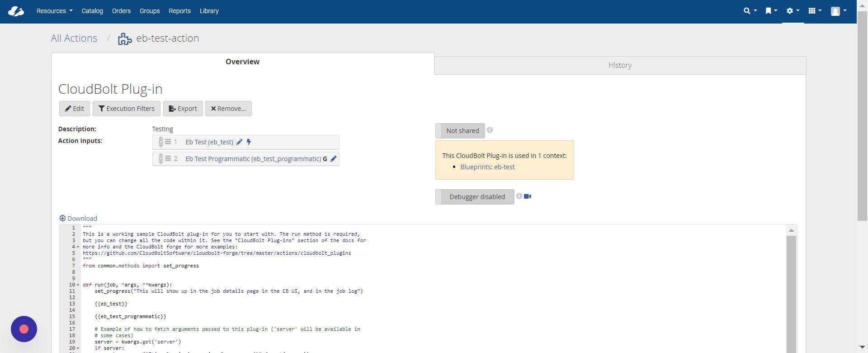Screen dimensions: 868x353
Task: Click the Testing description text
Action: 162,129
